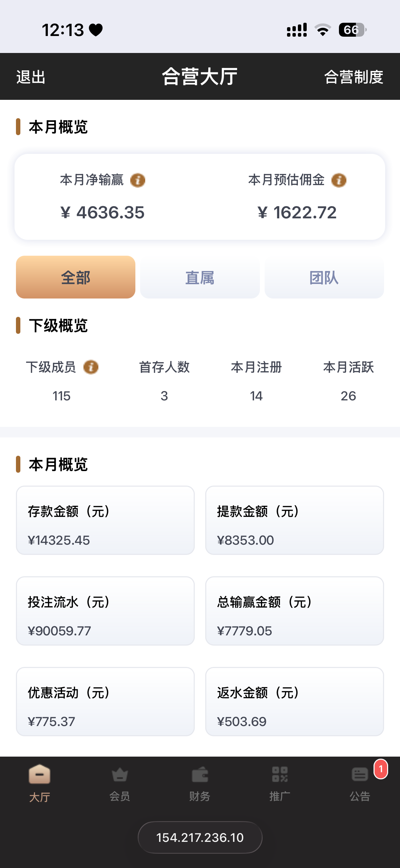This screenshot has width=400, height=868.
Task: Switch to the 直属 filter tab
Action: click(200, 277)
